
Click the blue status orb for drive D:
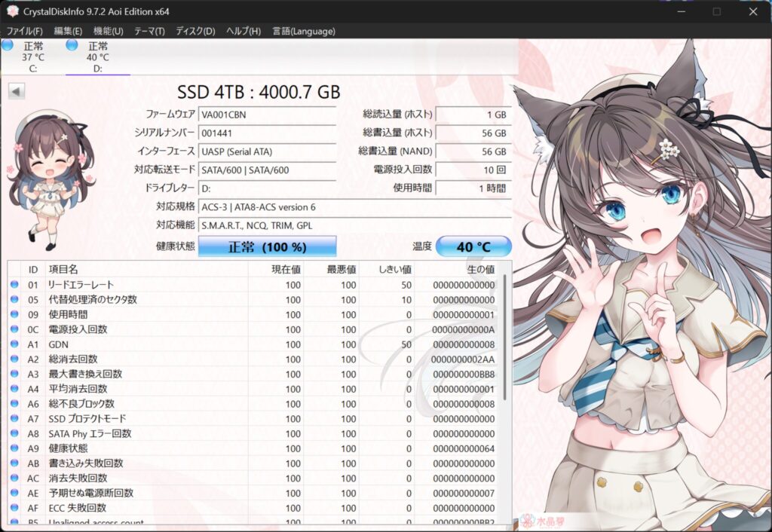click(x=72, y=45)
